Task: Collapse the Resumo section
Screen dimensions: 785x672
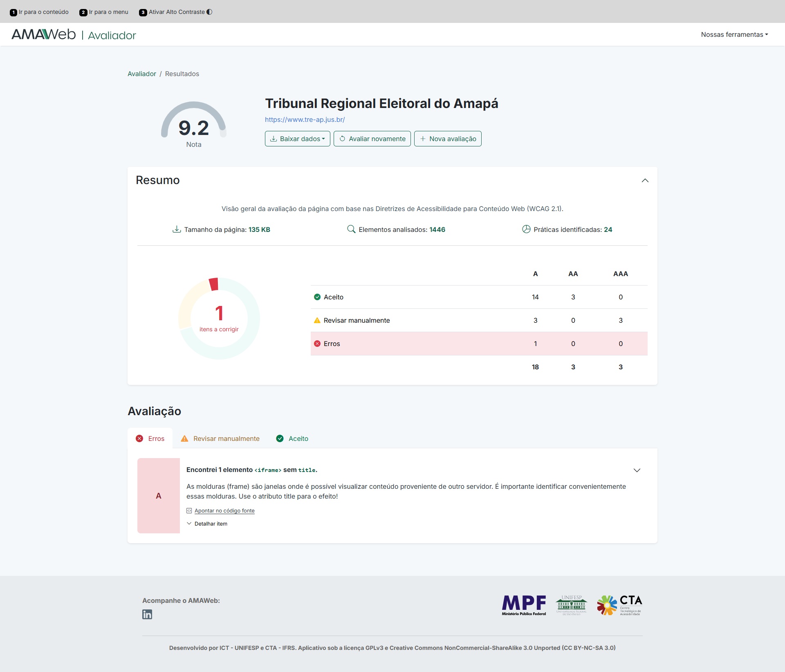Action: tap(645, 180)
